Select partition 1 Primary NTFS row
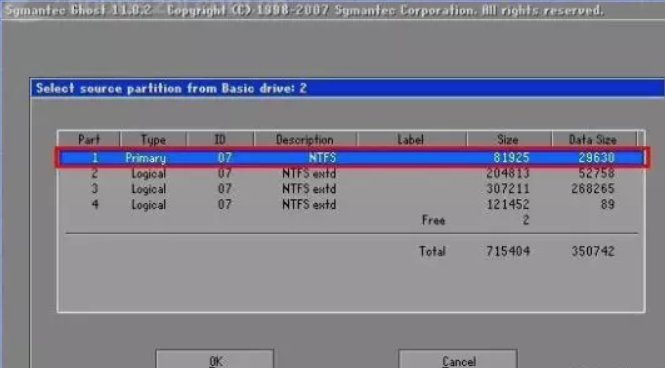Viewport: 665px width, 368px height. (352, 158)
